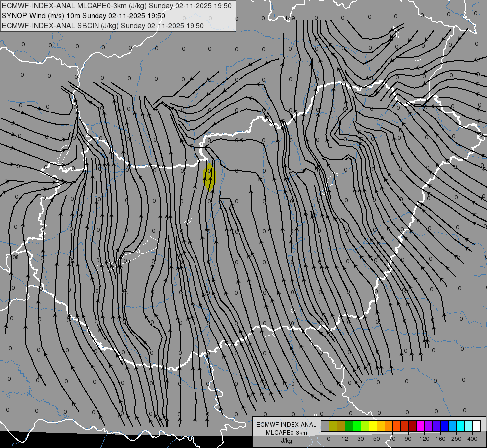Click the legend scale value 250
487x448 pixels.
point(456,439)
